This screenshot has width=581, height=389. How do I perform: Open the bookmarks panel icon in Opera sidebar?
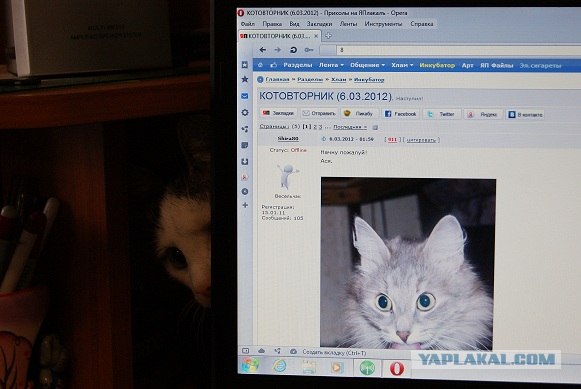(x=245, y=64)
